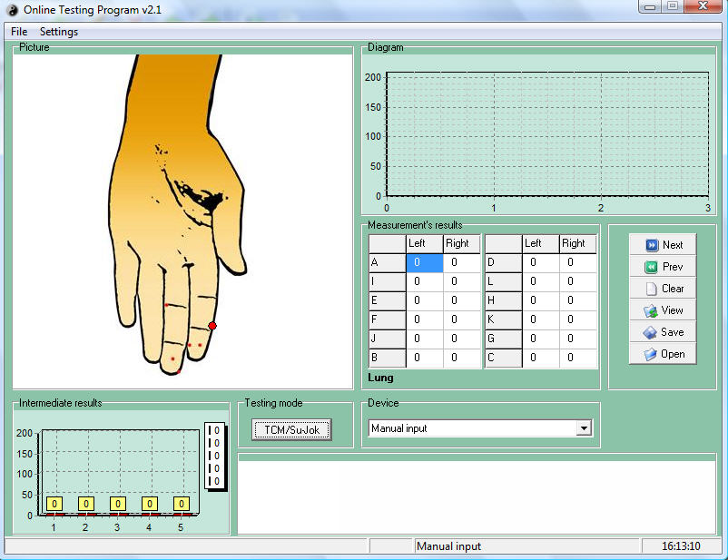This screenshot has height=560, width=728.
Task: Select the large red point on hand
Action: coord(212,326)
